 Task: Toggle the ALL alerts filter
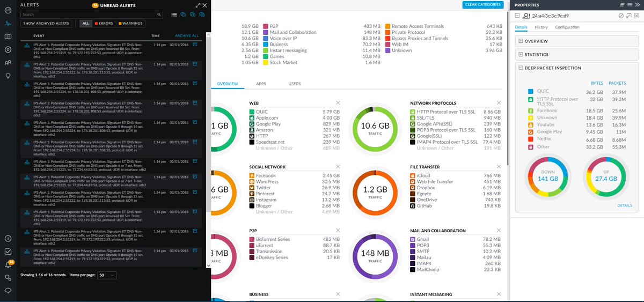(x=85, y=24)
